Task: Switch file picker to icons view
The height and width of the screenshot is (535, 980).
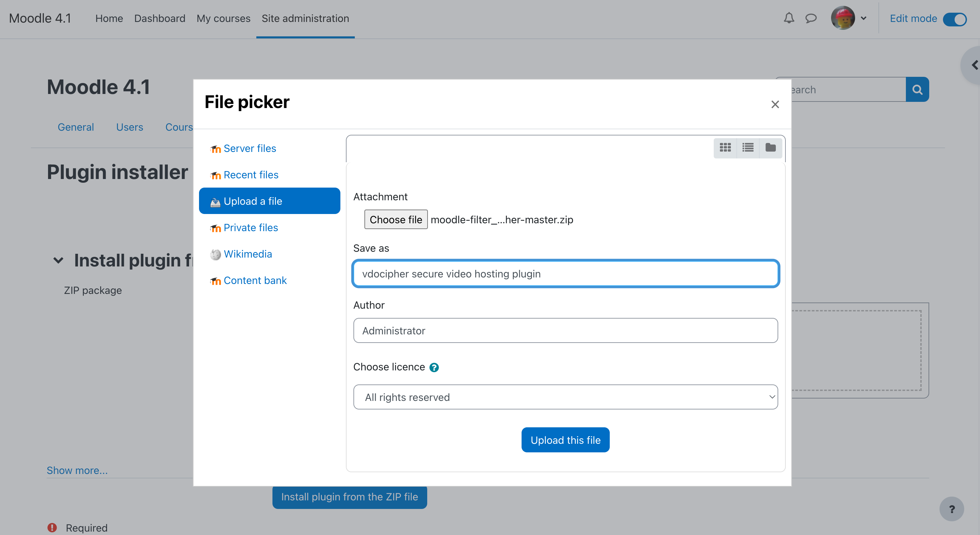Action: 725,147
